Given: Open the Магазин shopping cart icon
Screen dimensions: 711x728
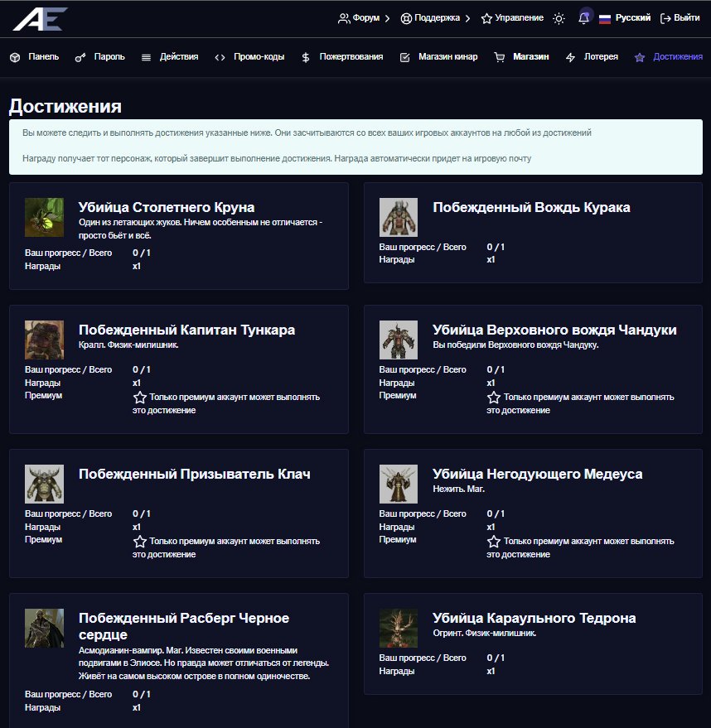Looking at the screenshot, I should [499, 58].
